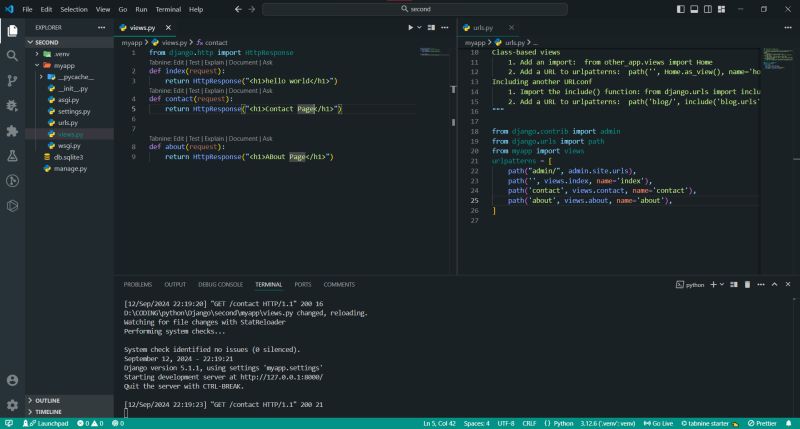Screen dimensions: 800x429
Task: Go forward with the navigation arrow
Action: tap(252, 9)
